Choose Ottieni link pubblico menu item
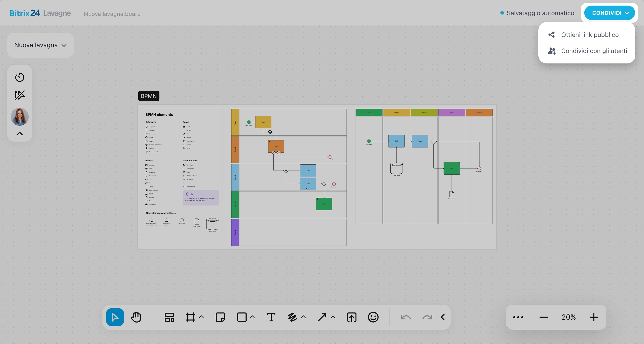 [x=589, y=35]
